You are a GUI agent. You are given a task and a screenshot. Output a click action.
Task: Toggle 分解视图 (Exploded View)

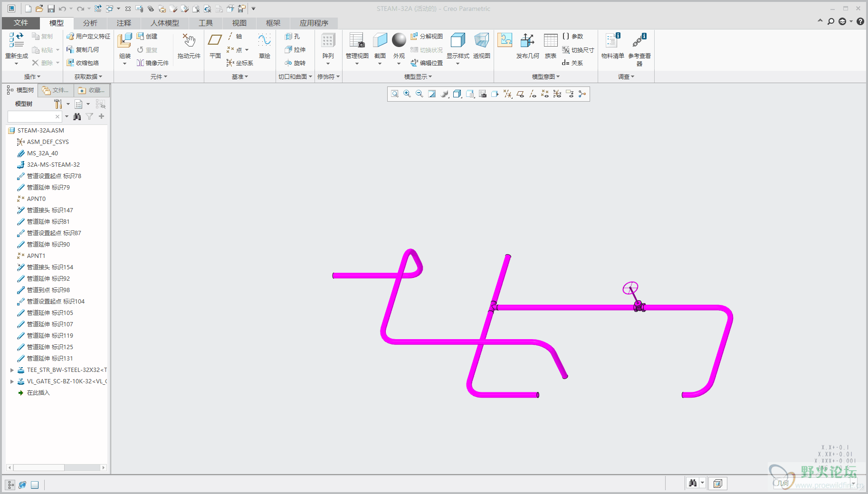pos(427,37)
